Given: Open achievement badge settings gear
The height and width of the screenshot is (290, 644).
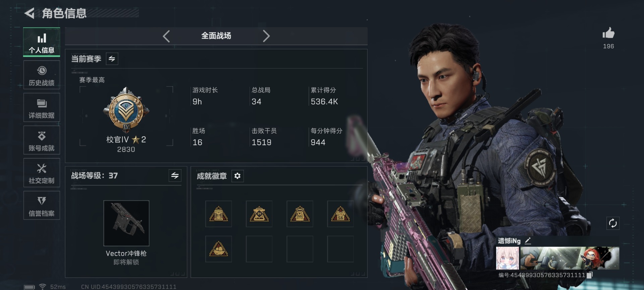Looking at the screenshot, I should (237, 176).
